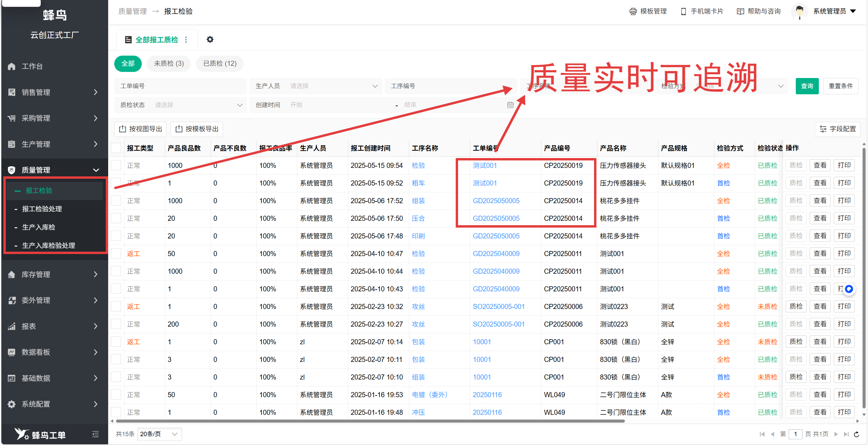
Task: Check the first row with 测试001 检验
Action: [116, 166]
